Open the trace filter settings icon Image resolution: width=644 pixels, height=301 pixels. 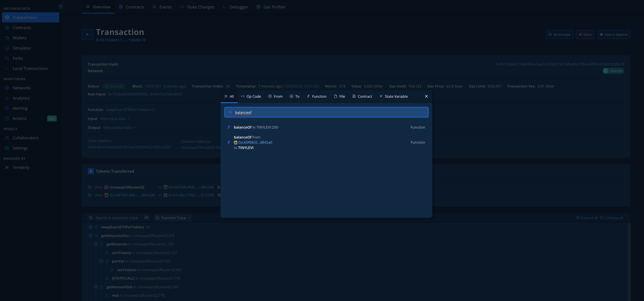[x=146, y=218]
